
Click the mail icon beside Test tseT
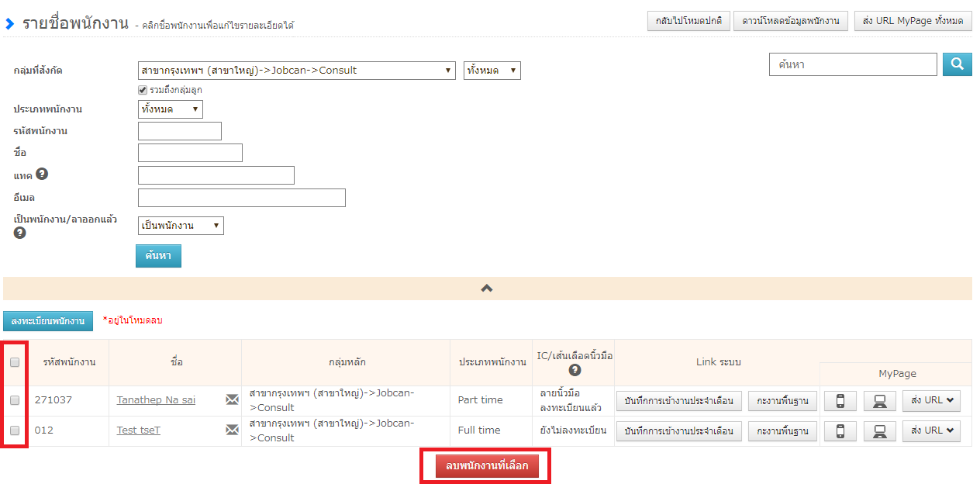pyautogui.click(x=232, y=430)
